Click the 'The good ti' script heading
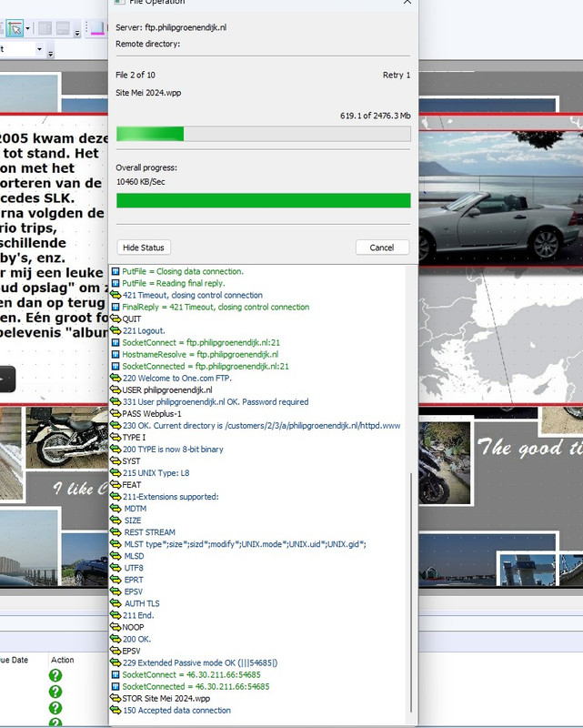The image size is (583, 728). (x=529, y=447)
